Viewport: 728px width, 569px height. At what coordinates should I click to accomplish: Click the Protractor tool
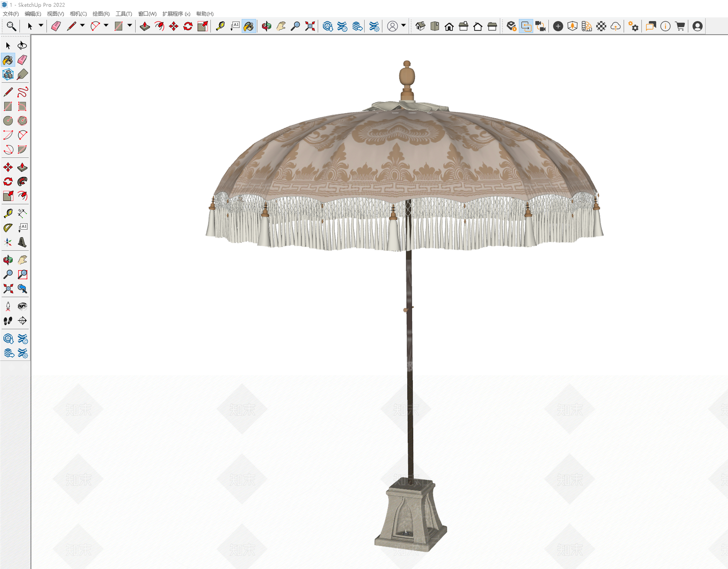click(x=8, y=227)
